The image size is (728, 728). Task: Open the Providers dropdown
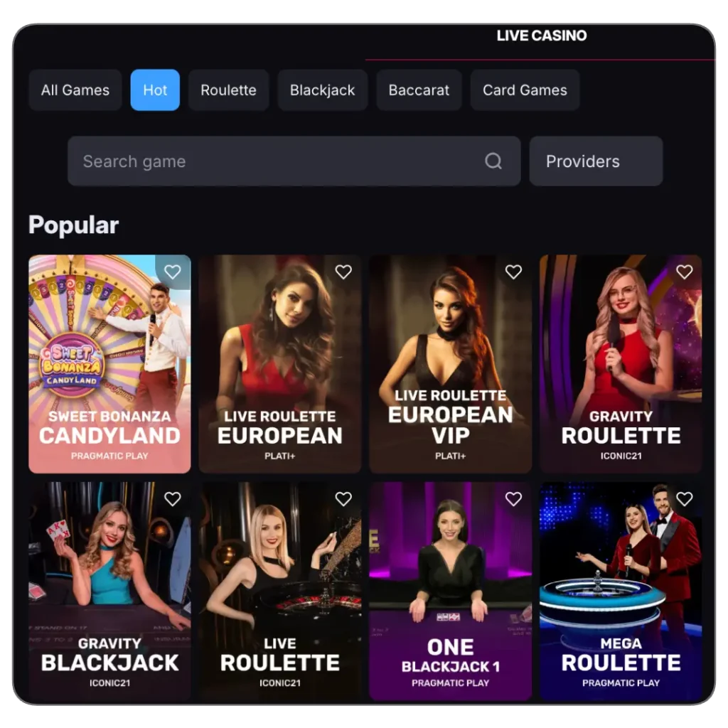click(x=596, y=161)
